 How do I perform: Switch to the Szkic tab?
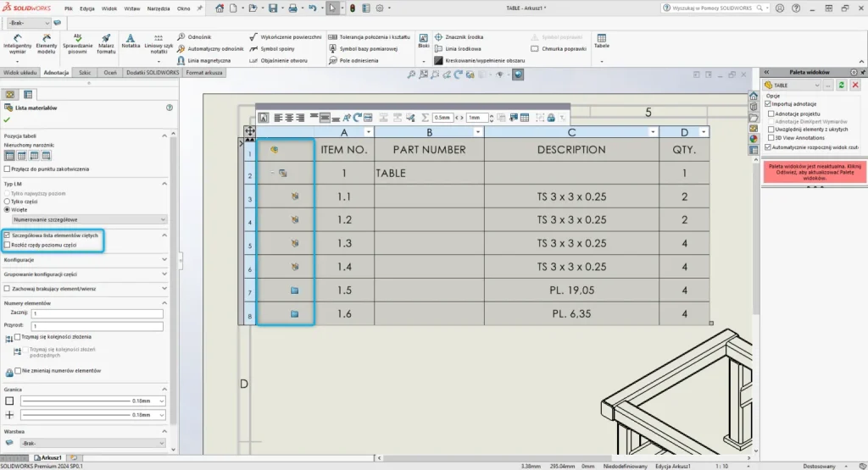85,73
